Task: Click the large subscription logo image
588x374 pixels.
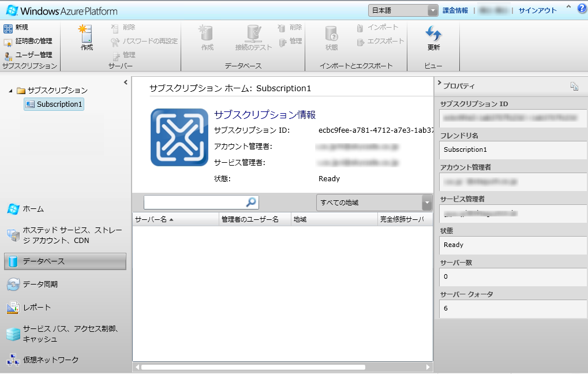Action: click(179, 137)
